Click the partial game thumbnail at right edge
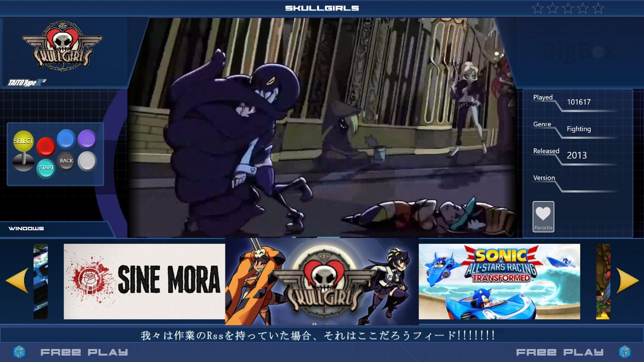The image size is (644, 362). 603,282
